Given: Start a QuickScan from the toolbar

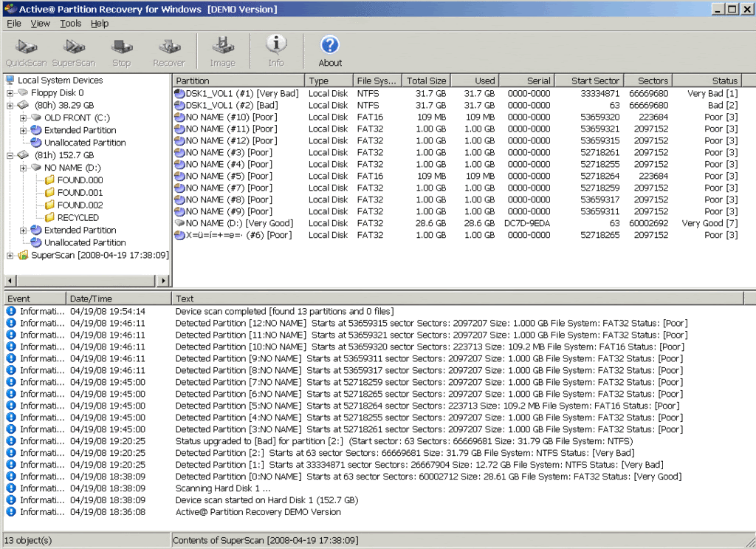Looking at the screenshot, I should pos(25,50).
